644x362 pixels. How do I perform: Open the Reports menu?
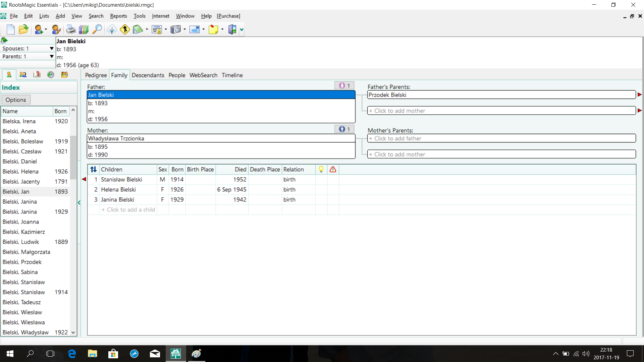coord(118,16)
